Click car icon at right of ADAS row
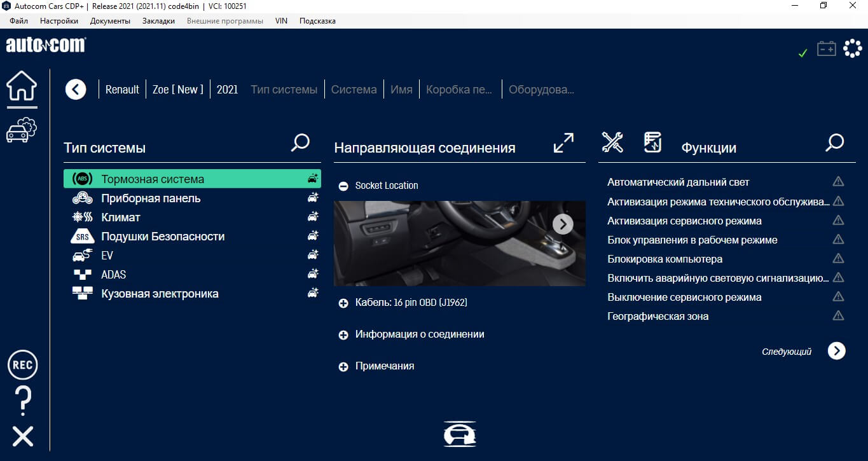This screenshot has width=868, height=461. point(313,274)
